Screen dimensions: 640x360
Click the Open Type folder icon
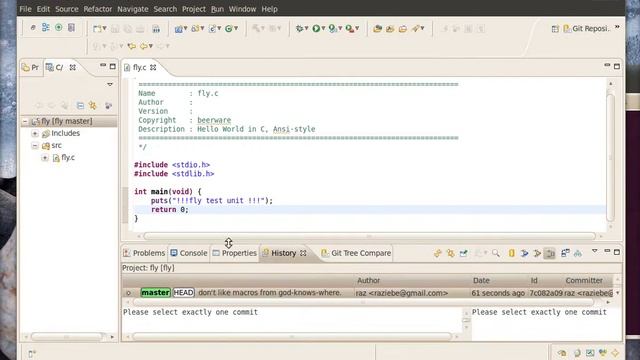click(378, 29)
